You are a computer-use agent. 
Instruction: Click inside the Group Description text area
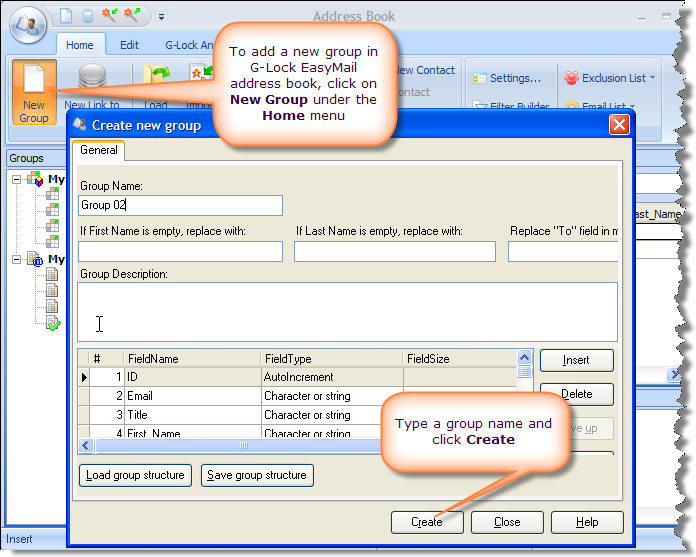347,312
